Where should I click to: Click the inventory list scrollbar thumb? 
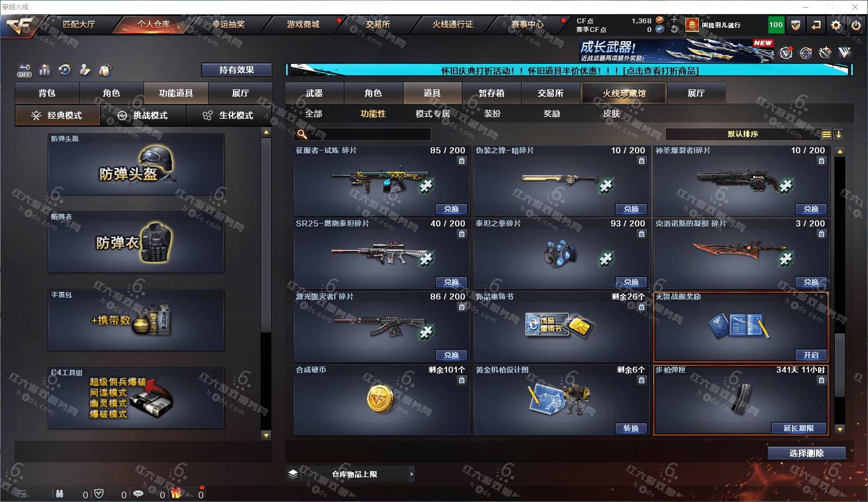[x=839, y=366]
